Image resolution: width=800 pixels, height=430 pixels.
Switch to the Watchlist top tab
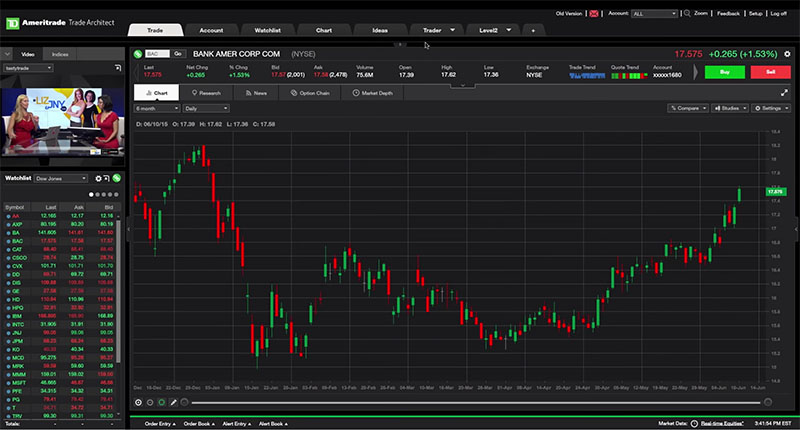[267, 30]
